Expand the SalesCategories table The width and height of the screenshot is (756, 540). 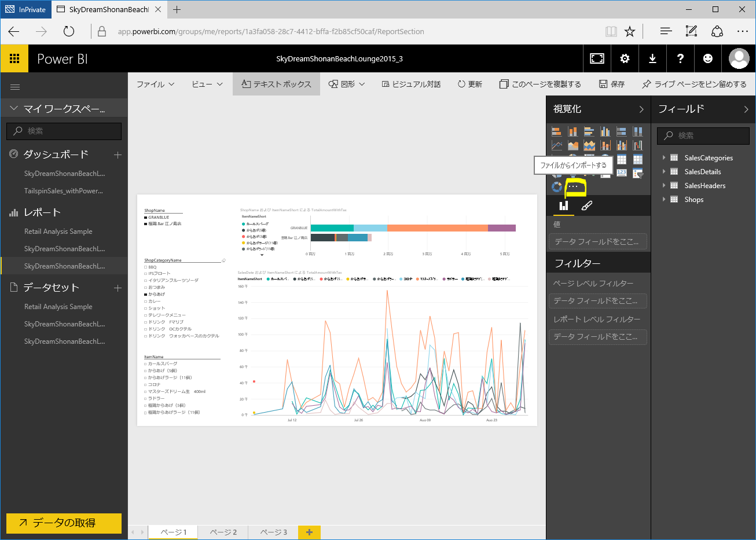tap(664, 157)
